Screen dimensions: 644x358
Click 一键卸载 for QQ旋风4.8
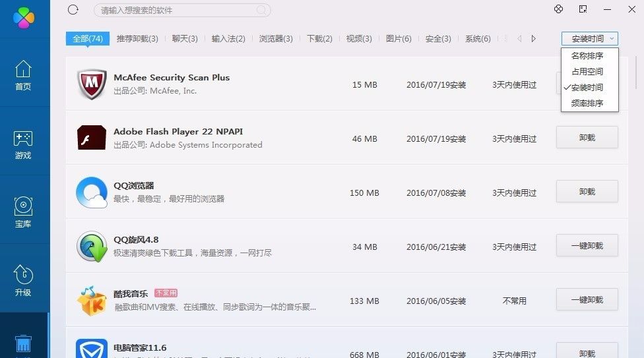click(x=587, y=246)
